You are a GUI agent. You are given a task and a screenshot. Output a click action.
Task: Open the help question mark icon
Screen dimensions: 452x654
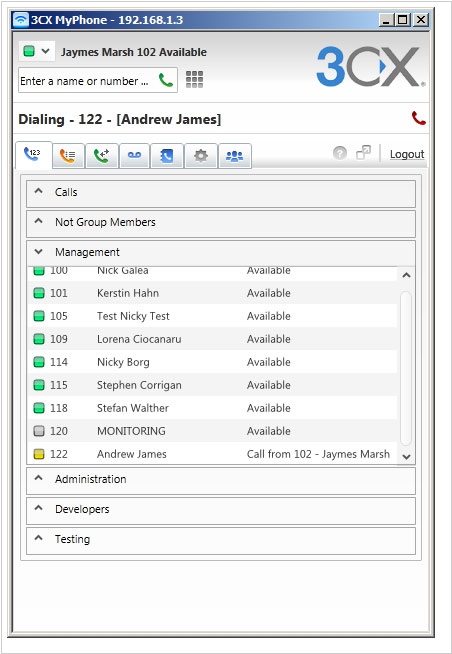(x=340, y=153)
